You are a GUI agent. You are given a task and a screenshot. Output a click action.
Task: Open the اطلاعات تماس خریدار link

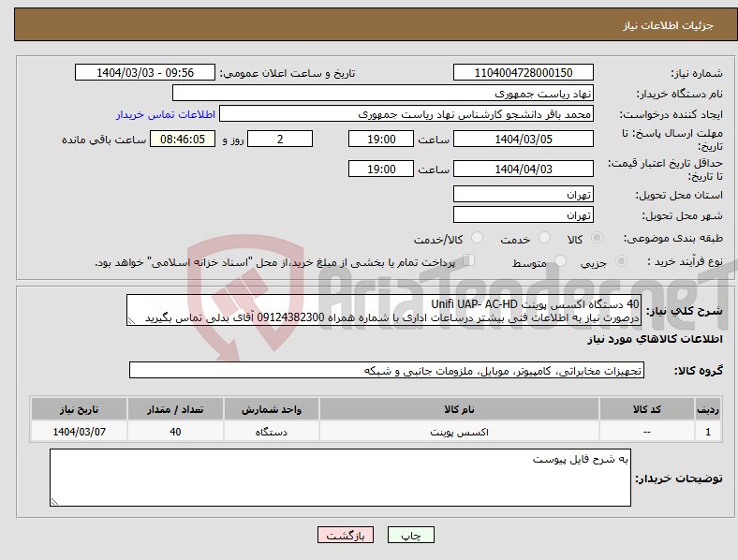(166, 114)
